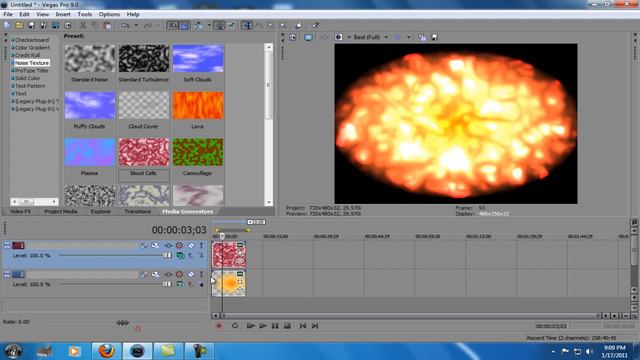The width and height of the screenshot is (640, 360).
Task: Select Test Pattern in the generator list
Action: click(30, 86)
